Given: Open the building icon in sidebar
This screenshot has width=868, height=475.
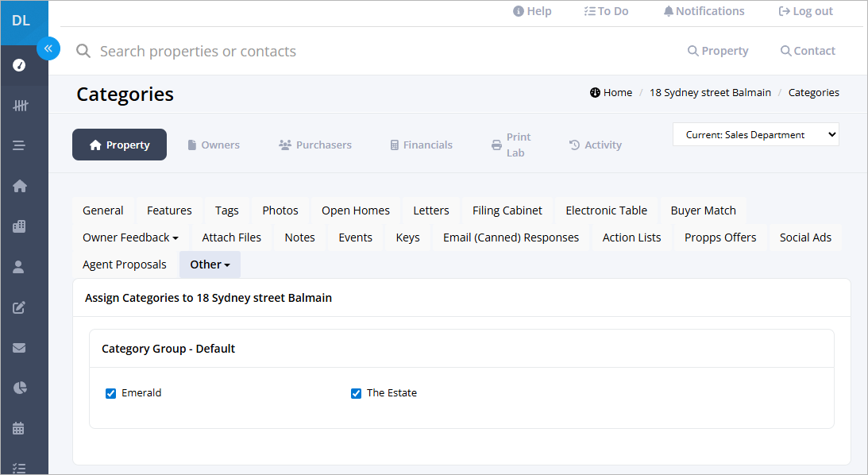Looking at the screenshot, I should pyautogui.click(x=19, y=226).
